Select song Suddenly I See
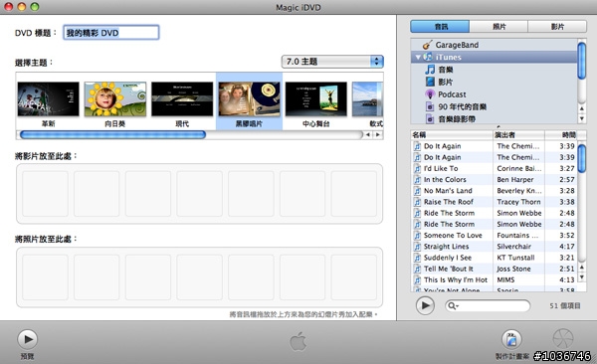Screen dimensions: 597x364 (x=448, y=258)
